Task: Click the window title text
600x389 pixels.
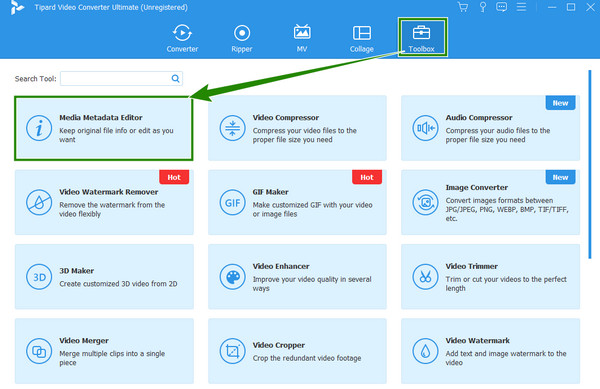Action: [111, 7]
